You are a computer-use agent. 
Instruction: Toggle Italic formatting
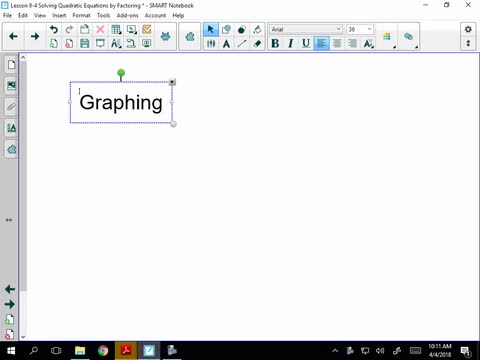(x=291, y=43)
